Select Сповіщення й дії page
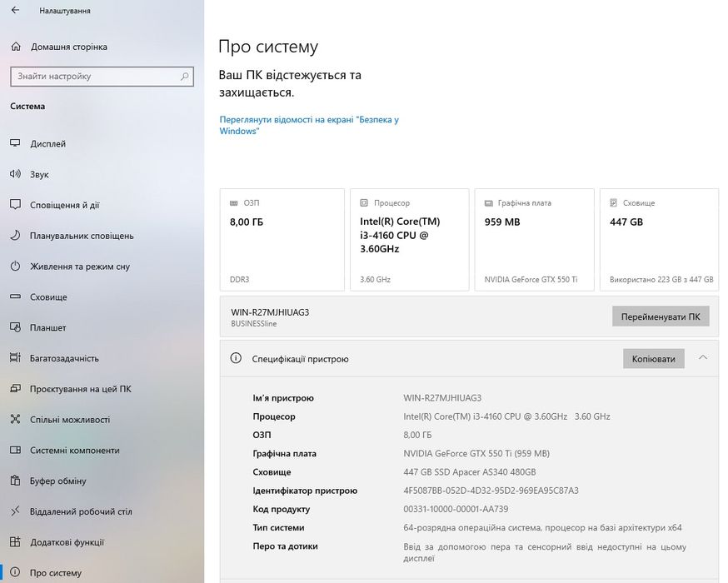Viewport: 728px width, 583px height. click(102, 205)
